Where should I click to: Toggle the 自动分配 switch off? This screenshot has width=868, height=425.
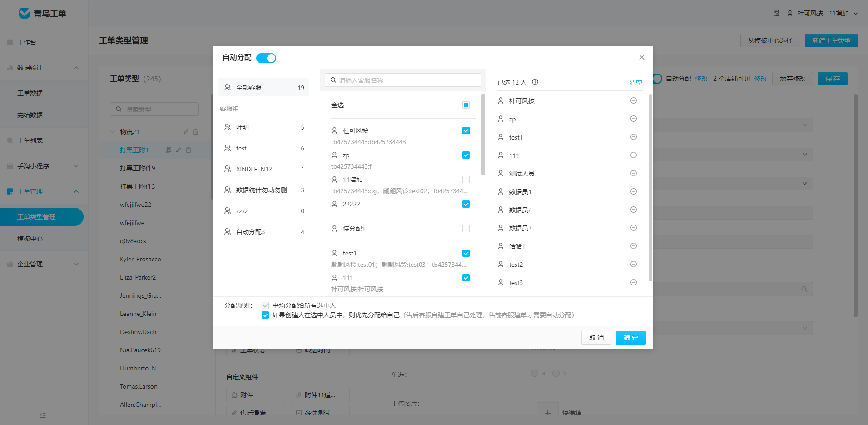266,58
